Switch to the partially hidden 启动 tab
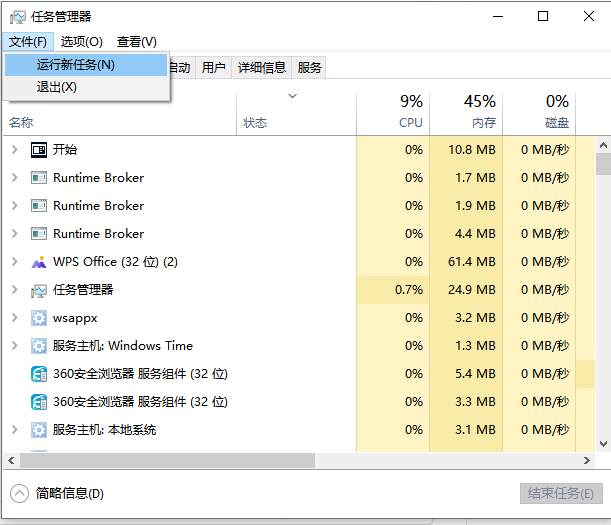 tap(182, 68)
